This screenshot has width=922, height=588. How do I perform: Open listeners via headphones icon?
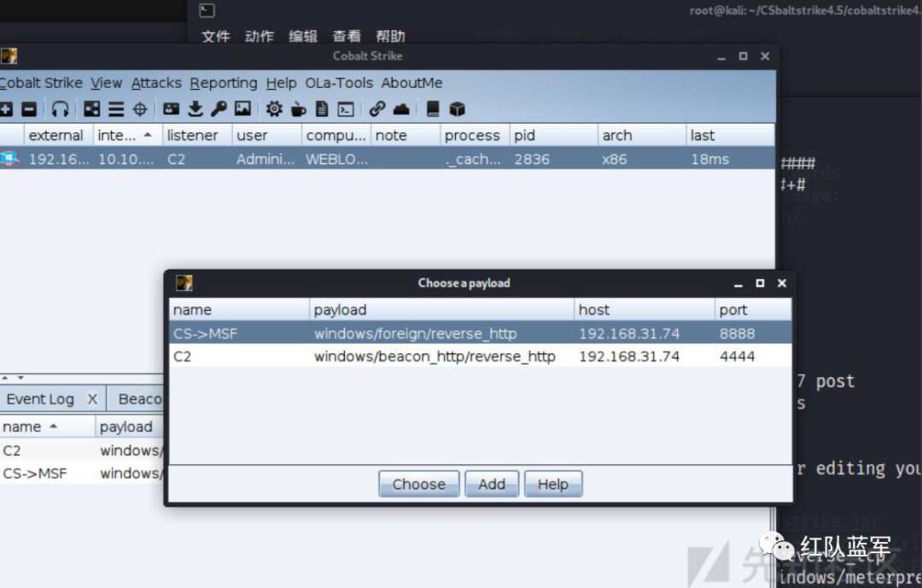(x=60, y=108)
